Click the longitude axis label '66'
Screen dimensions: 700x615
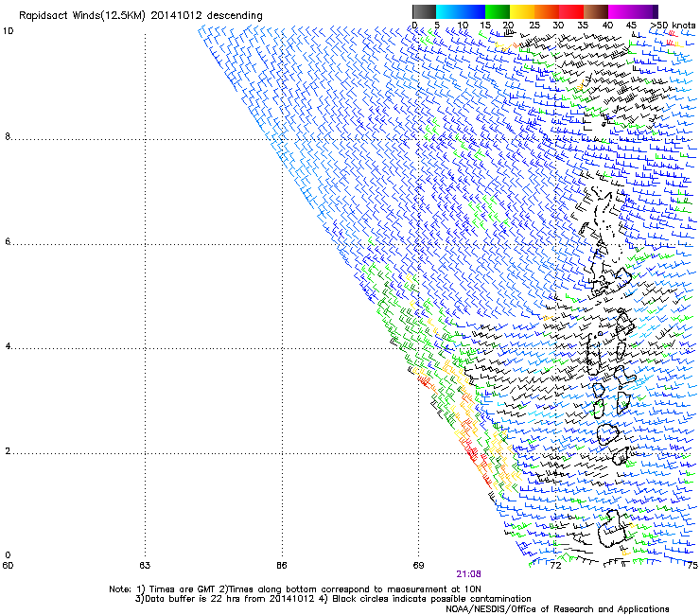pyautogui.click(x=281, y=566)
